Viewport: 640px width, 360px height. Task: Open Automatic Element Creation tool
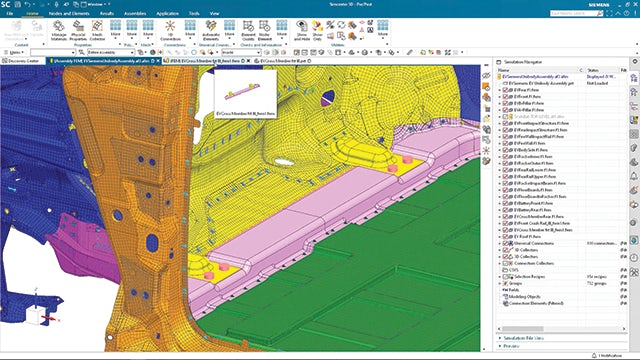point(211,31)
